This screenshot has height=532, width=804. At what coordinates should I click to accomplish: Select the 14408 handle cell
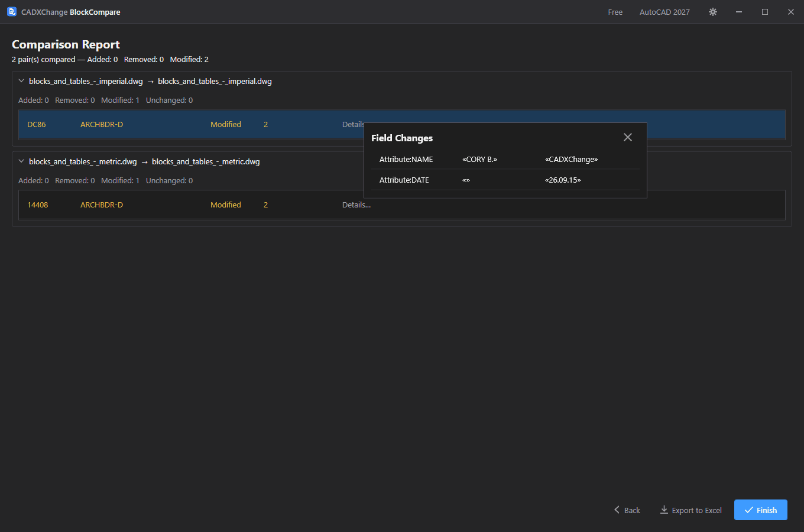point(38,205)
